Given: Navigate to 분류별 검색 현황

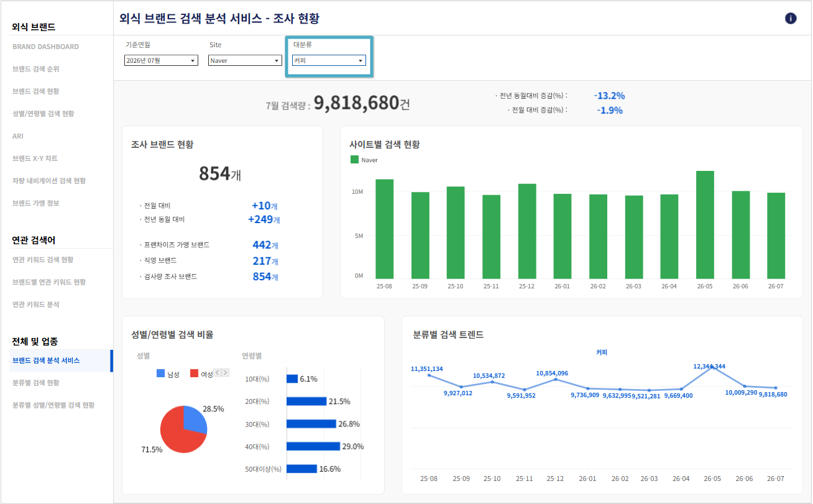Looking at the screenshot, I should pyautogui.click(x=36, y=383).
